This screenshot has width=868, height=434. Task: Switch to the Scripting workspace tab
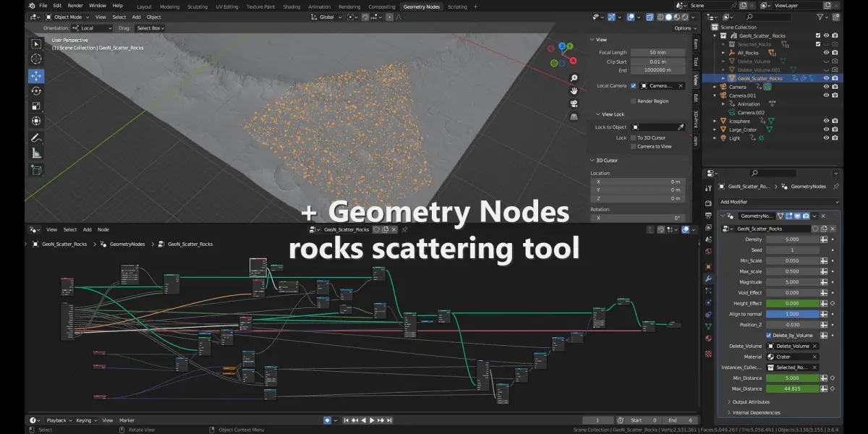[x=457, y=7]
